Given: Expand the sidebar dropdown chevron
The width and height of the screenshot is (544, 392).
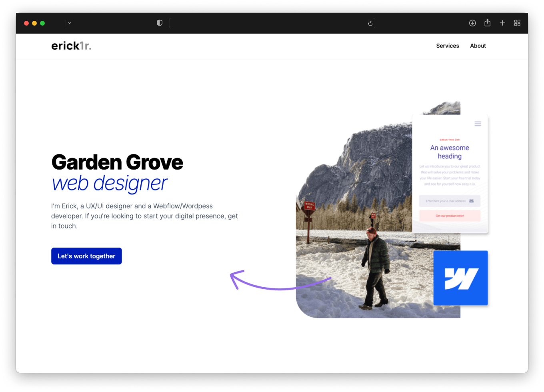Looking at the screenshot, I should coord(70,23).
